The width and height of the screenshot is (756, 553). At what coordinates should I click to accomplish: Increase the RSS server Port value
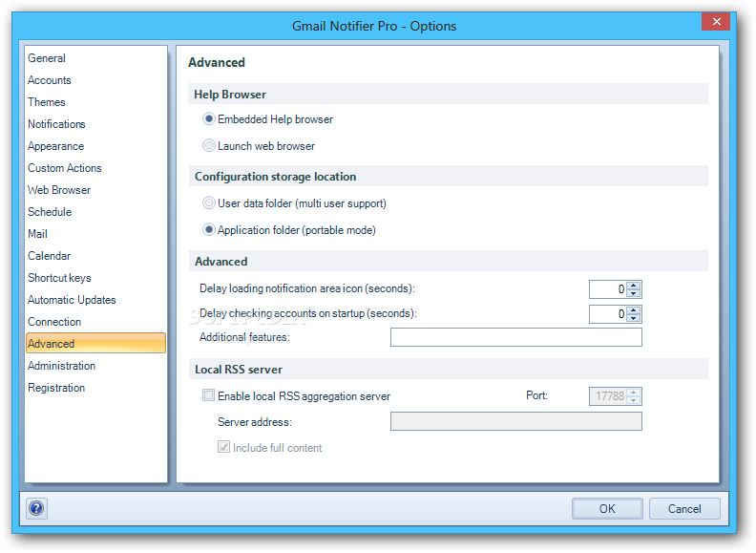[634, 393]
